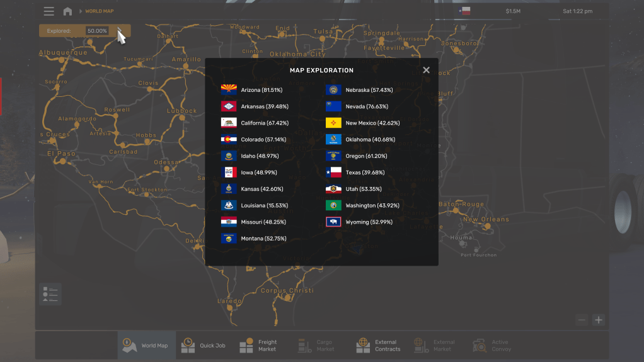The image size is (644, 362).
Task: Open the hamburger main menu
Action: click(49, 11)
